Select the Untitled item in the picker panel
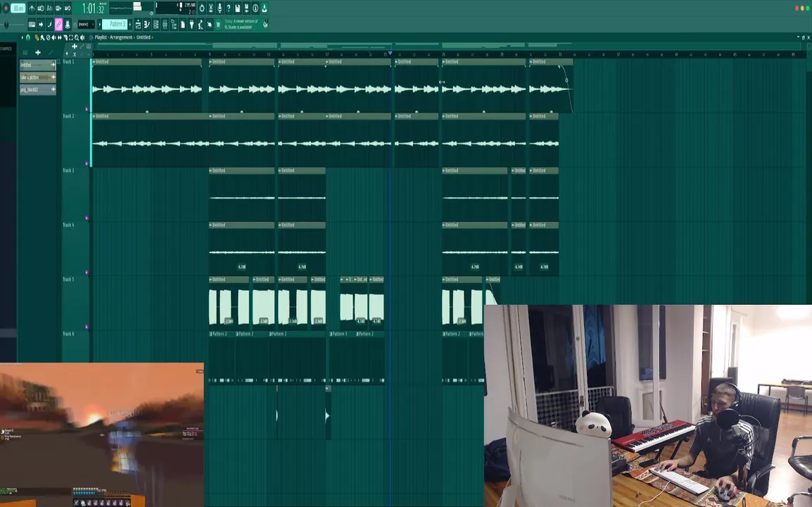Viewport: 812px width, 507px height. [38, 65]
